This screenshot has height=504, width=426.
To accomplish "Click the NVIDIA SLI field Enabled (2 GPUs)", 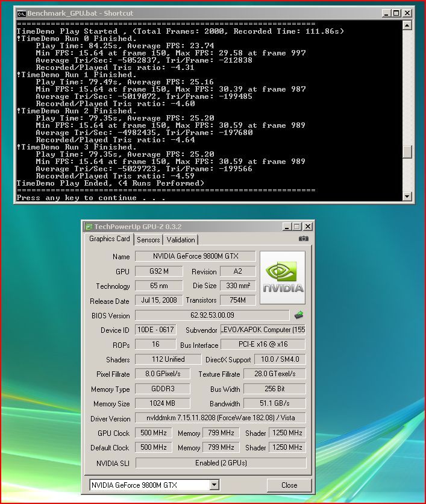I will pyautogui.click(x=221, y=463).
